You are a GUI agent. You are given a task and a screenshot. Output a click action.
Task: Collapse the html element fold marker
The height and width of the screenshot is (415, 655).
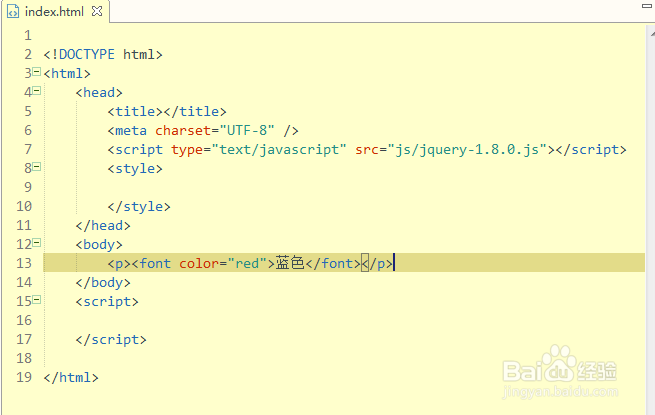click(36, 72)
